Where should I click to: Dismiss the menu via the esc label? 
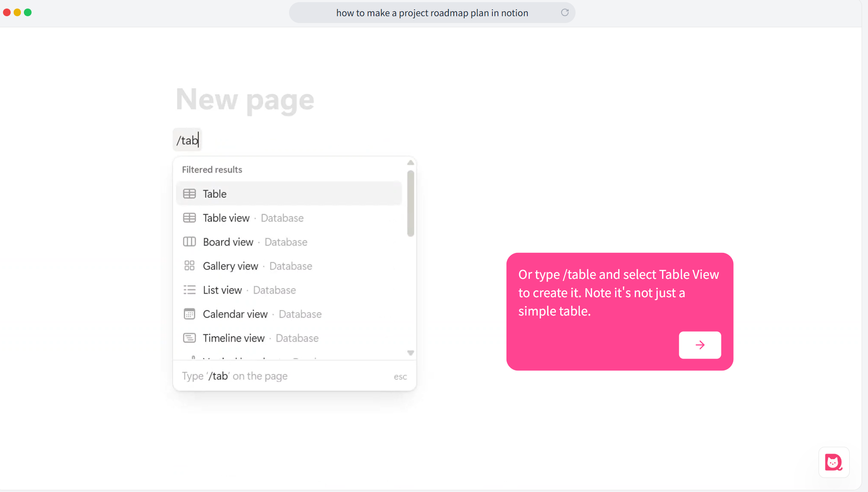400,376
